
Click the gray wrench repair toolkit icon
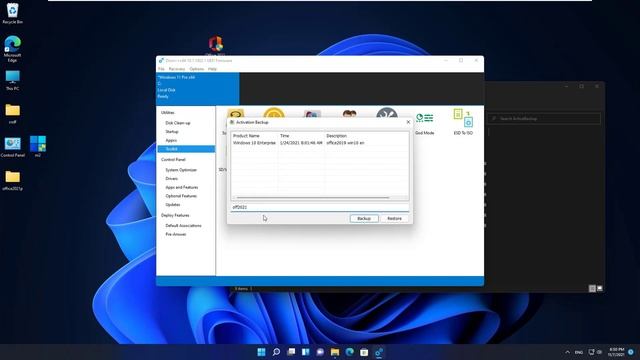pyautogui.click(x=387, y=113)
